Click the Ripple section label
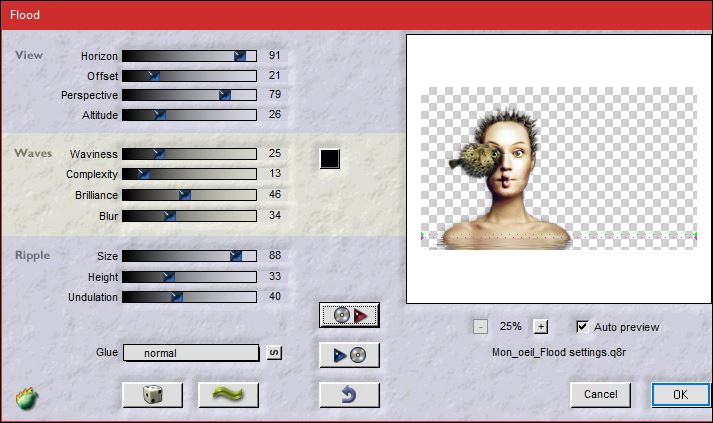 coord(32,255)
